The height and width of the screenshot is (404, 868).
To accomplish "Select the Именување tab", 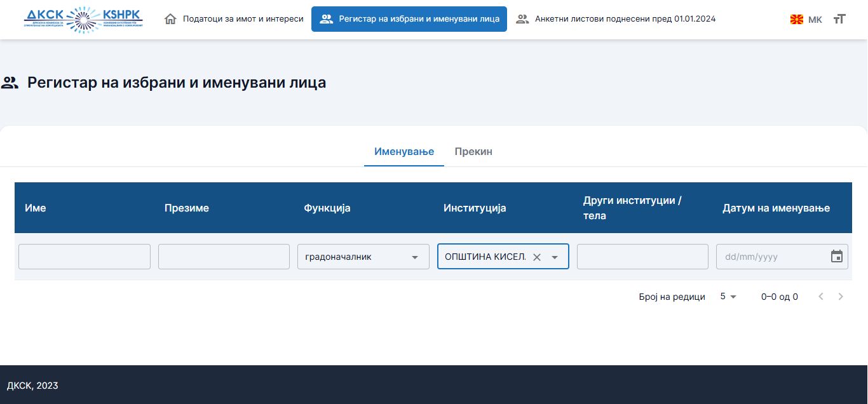I will [404, 151].
